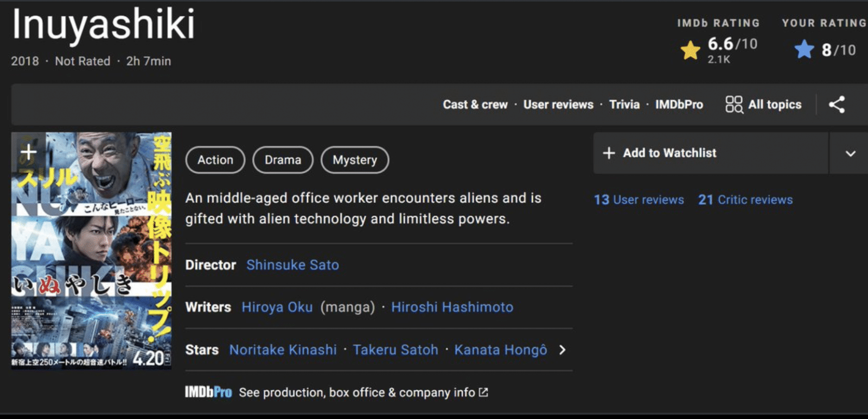Click the Writers label
This screenshot has height=419, width=868.
click(208, 307)
